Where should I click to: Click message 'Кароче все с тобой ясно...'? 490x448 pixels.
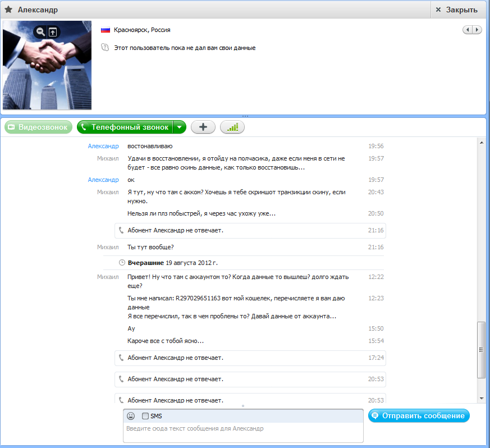pyautogui.click(x=166, y=341)
